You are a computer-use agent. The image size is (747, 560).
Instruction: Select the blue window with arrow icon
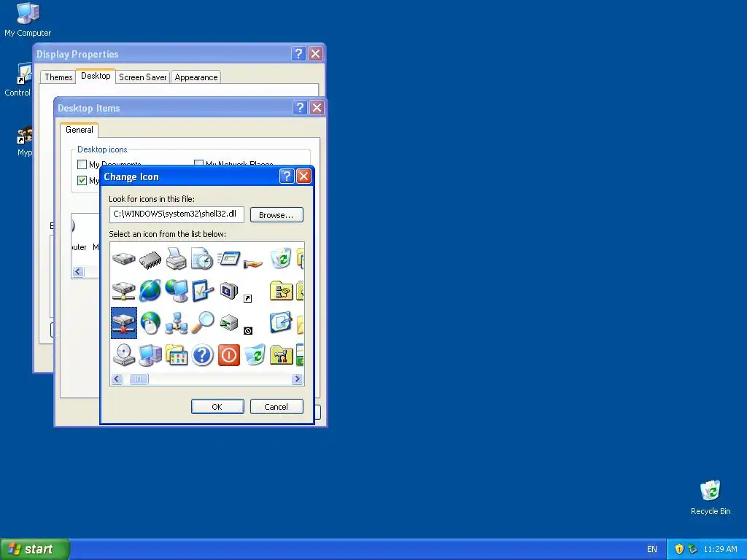pos(281,322)
